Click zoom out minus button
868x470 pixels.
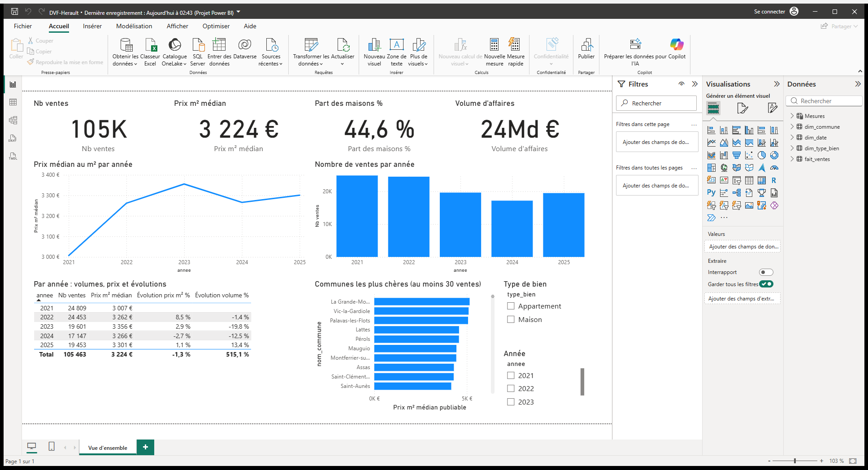click(769, 461)
